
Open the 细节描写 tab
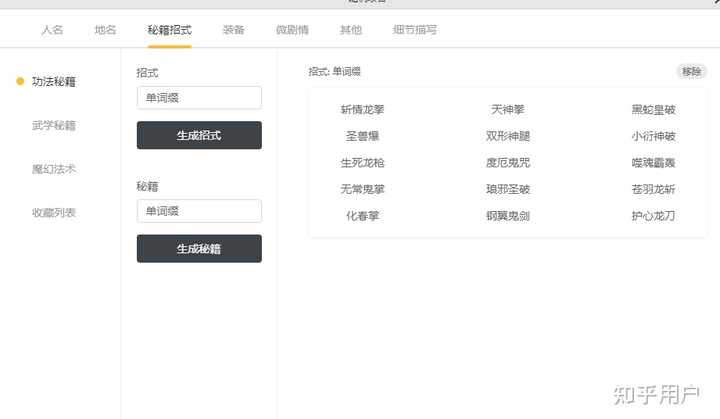pos(415,30)
